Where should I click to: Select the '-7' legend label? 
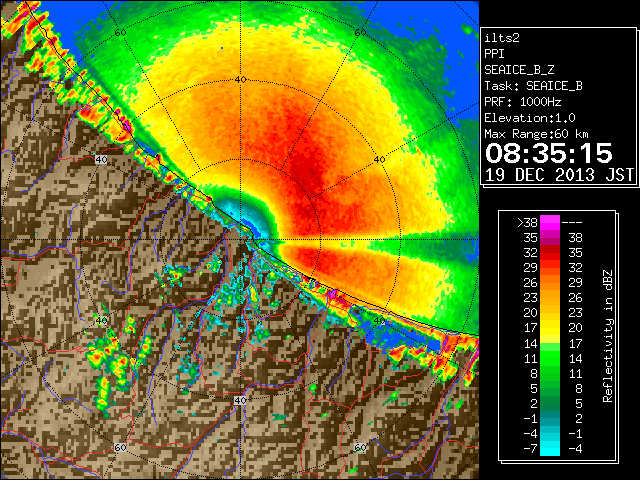coord(530,448)
